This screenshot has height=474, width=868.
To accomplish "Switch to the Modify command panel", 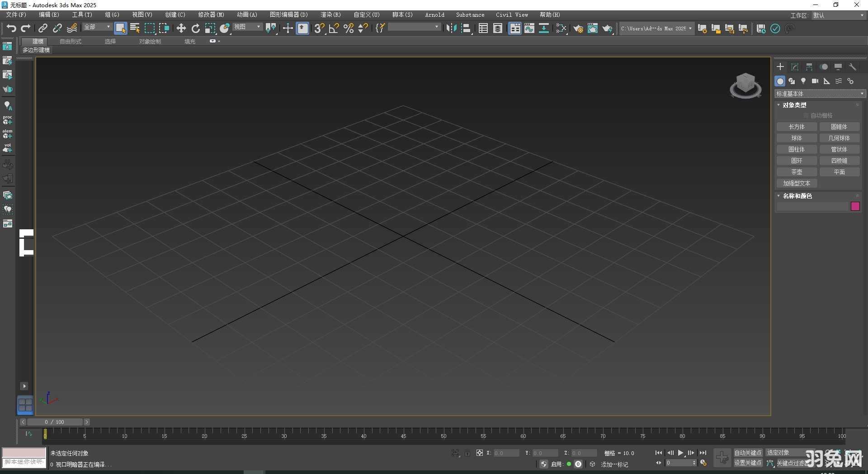I will coord(794,66).
